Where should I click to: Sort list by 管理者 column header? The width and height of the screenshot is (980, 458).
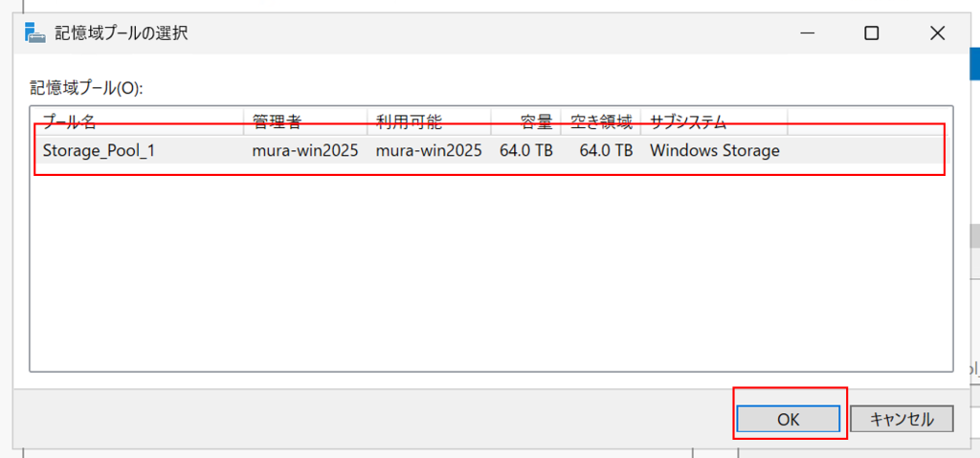click(x=305, y=121)
